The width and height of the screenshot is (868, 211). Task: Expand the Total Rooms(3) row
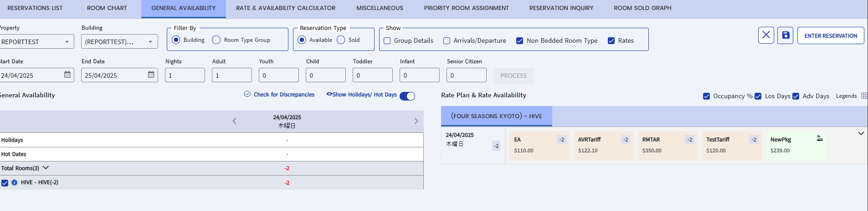point(46,168)
